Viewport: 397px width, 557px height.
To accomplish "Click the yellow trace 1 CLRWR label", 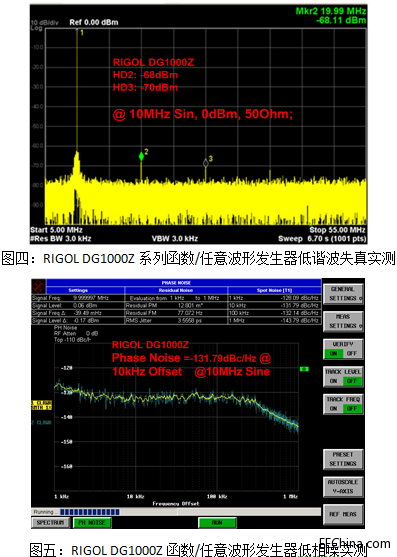I will (x=42, y=405).
